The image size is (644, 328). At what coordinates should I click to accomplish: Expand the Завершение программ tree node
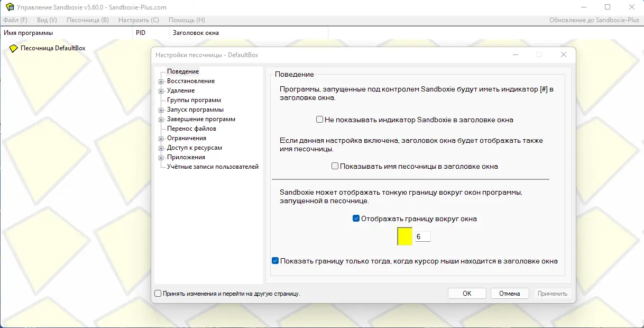coord(161,120)
